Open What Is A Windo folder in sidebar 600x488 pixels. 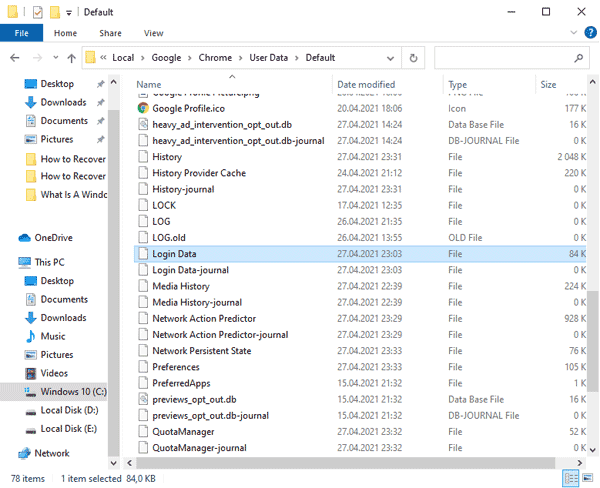point(65,195)
